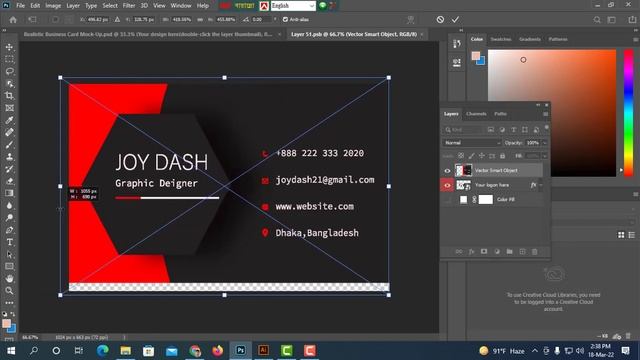Image resolution: width=640 pixels, height=360 pixels.
Task: Pick a color in the color field
Action: pyautogui.click(x=552, y=113)
